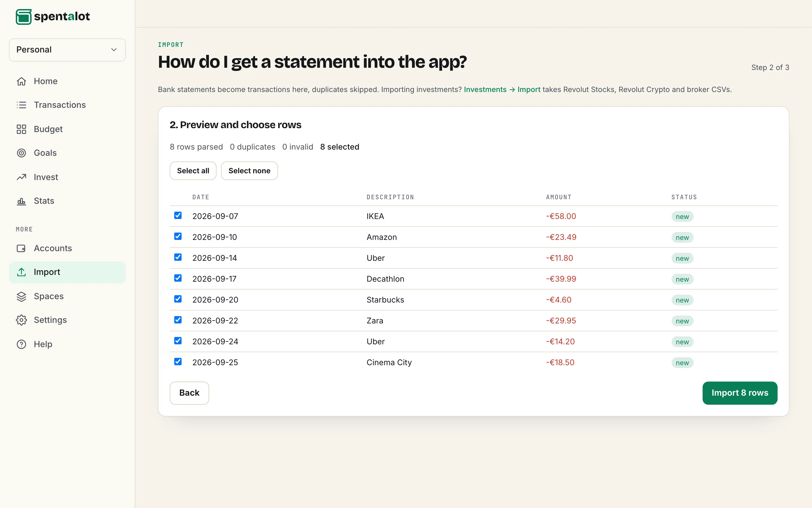Click the Home house icon
The image size is (812, 508).
[21, 81]
